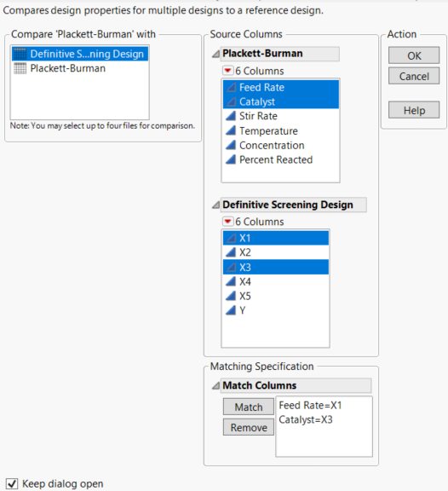
Task: Click continuous icon next to X5
Action: (x=231, y=296)
